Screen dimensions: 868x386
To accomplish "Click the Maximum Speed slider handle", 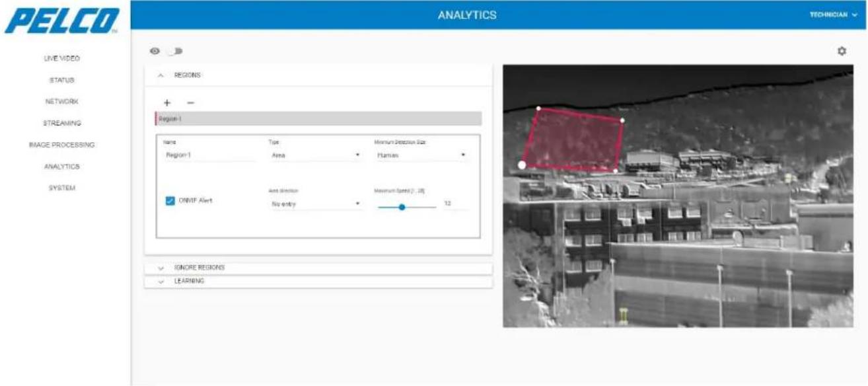I will (x=402, y=207).
